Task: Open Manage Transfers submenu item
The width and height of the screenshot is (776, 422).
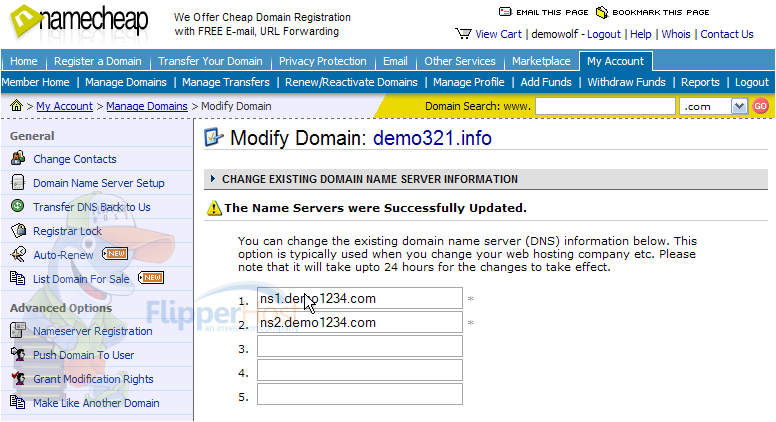Action: point(226,82)
